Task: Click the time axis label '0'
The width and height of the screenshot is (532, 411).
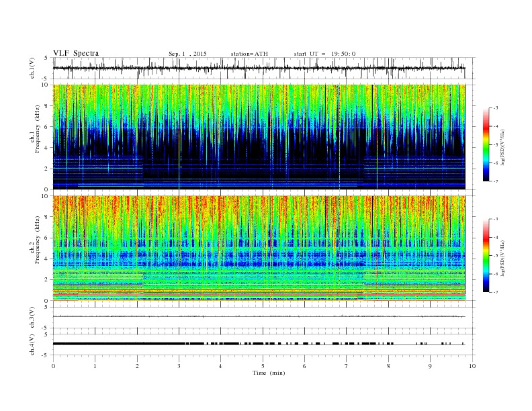Action: point(53,366)
